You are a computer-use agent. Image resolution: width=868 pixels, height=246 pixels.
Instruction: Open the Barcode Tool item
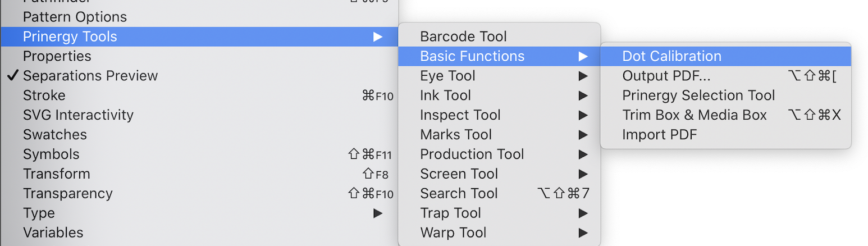click(463, 37)
